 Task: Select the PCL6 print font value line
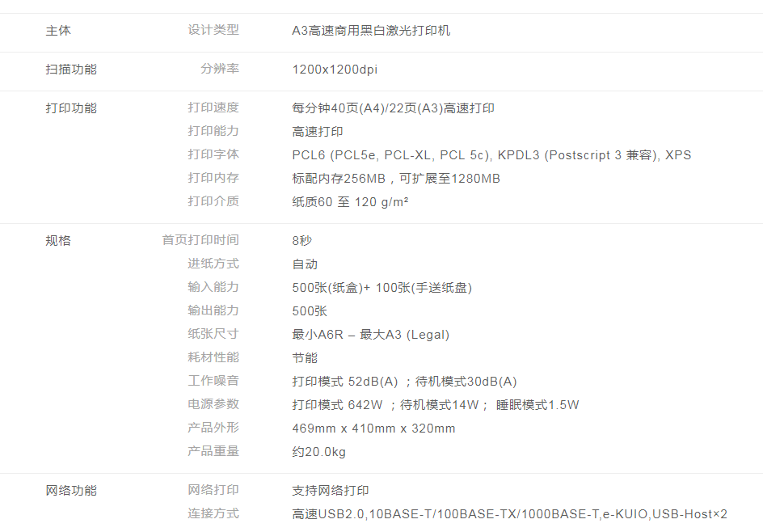(x=491, y=155)
